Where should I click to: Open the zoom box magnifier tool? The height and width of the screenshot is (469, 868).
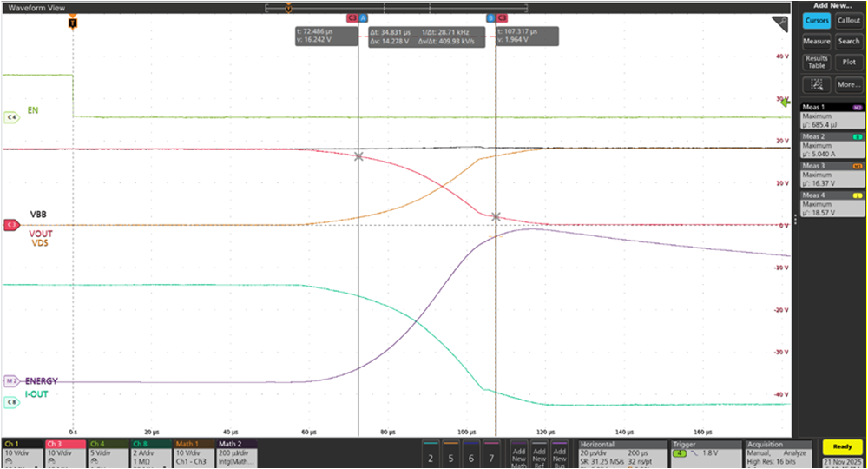point(817,84)
